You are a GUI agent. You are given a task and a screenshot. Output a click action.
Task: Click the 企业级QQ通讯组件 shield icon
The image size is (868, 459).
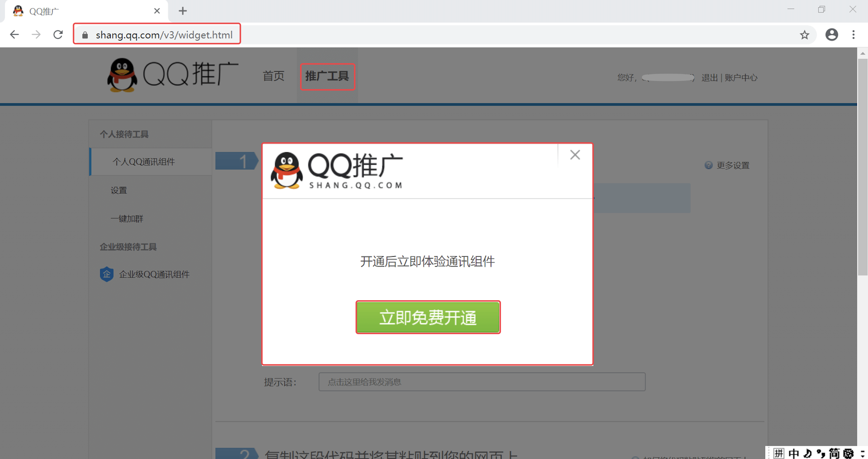coord(106,274)
